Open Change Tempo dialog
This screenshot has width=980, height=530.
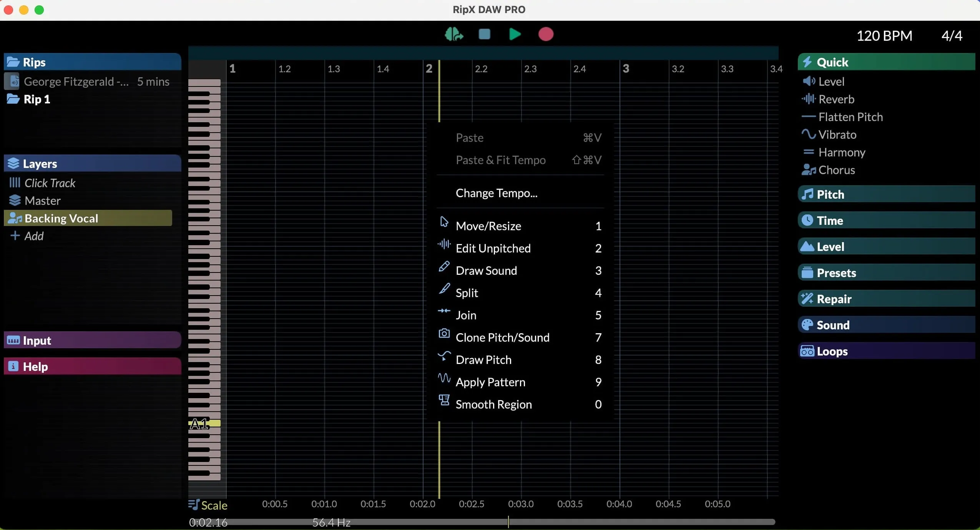(496, 193)
